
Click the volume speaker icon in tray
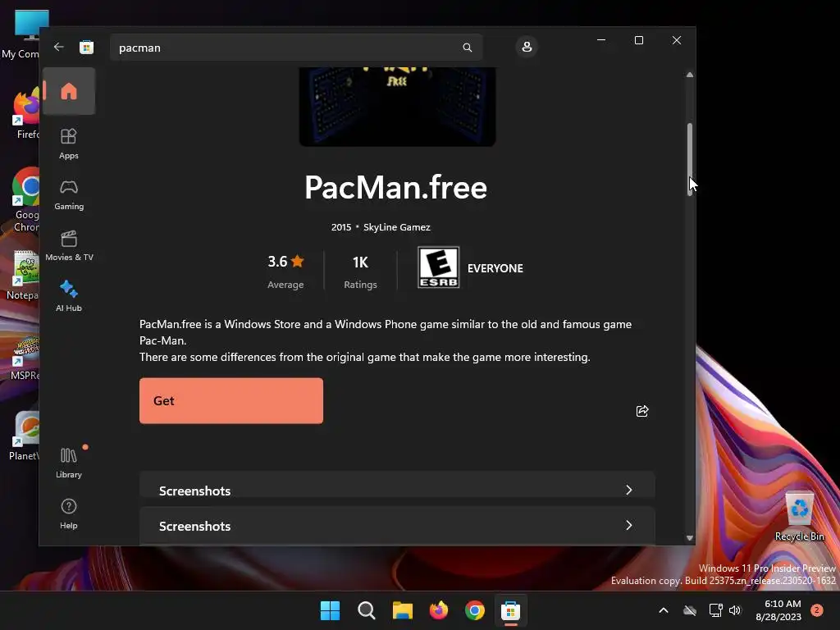tap(735, 610)
